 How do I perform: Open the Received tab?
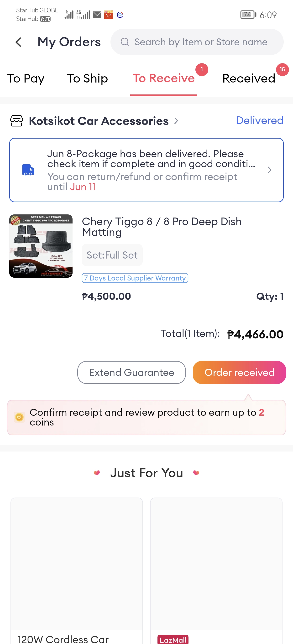tap(249, 78)
